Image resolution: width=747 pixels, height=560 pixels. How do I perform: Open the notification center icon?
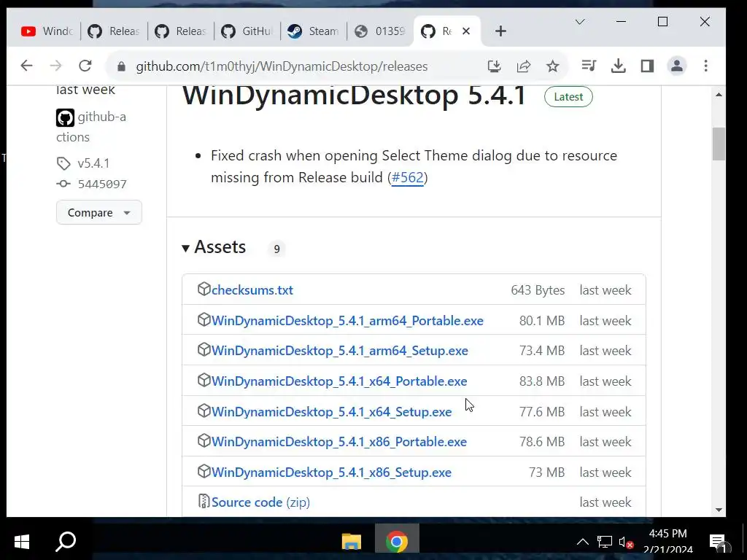719,542
